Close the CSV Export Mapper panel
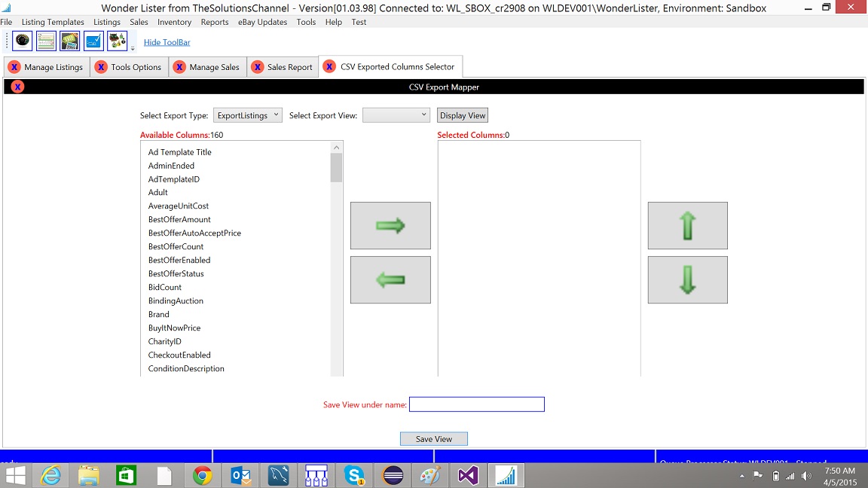The image size is (868, 488). [x=18, y=87]
